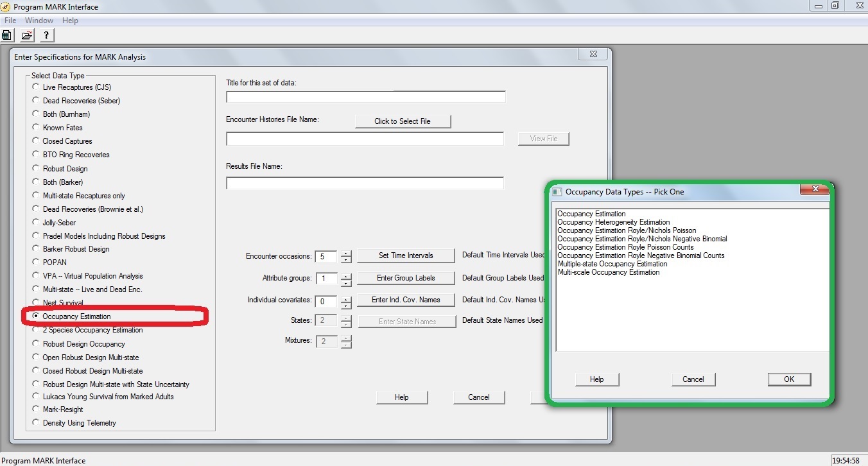Select the POPAN radio button
This screenshot has height=466, width=868.
[x=49, y=263]
